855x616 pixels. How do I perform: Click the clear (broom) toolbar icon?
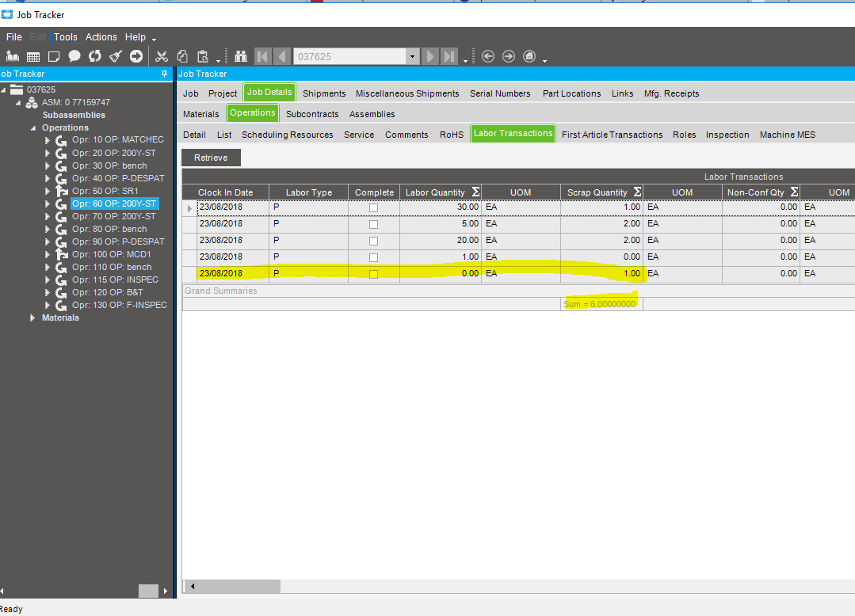pos(116,56)
